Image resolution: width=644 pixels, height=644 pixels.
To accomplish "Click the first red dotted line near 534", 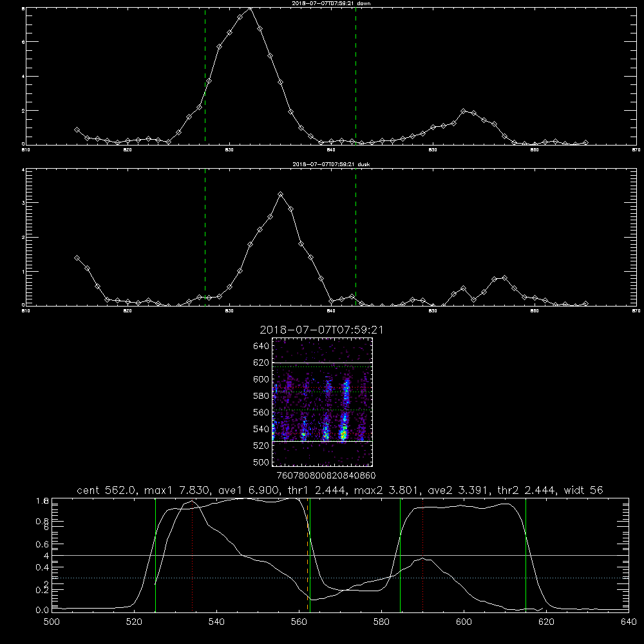I will 192,555.
